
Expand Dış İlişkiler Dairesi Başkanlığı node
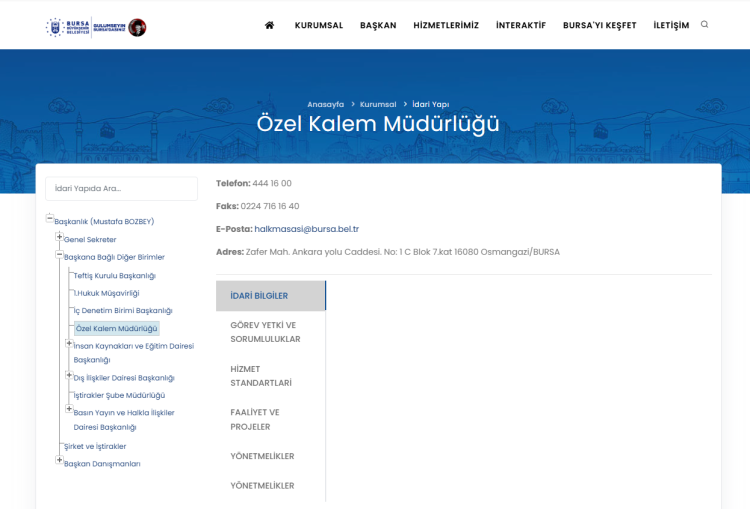(69, 376)
